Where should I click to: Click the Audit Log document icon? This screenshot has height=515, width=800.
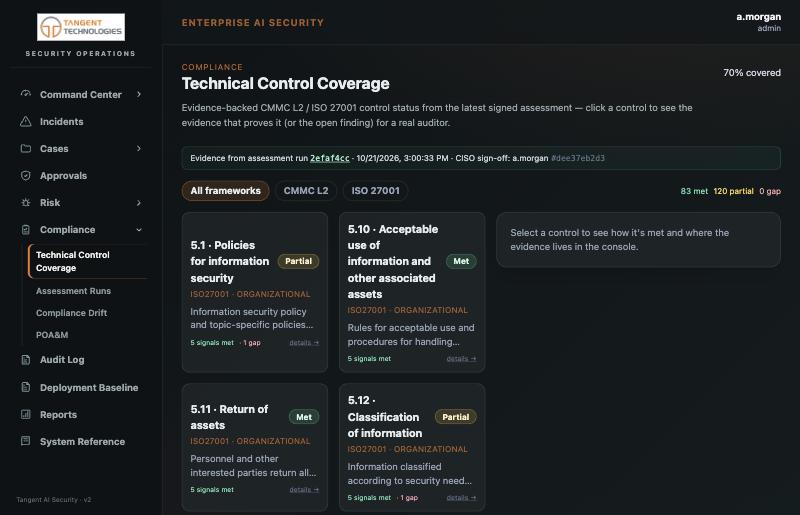click(x=26, y=360)
